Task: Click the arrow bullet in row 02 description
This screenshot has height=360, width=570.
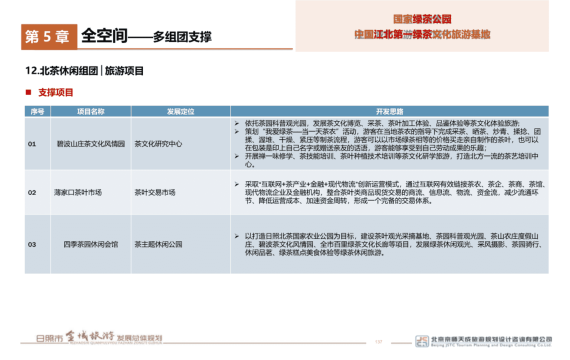Action: pos(237,184)
